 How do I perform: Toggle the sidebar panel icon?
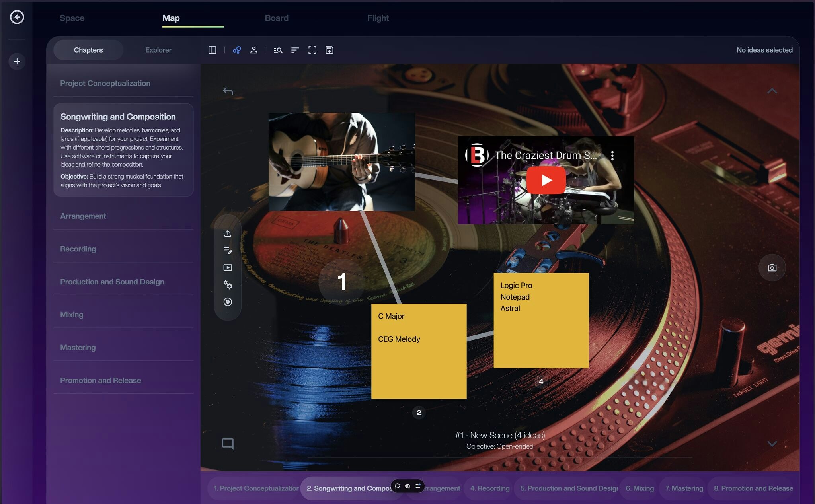(212, 50)
